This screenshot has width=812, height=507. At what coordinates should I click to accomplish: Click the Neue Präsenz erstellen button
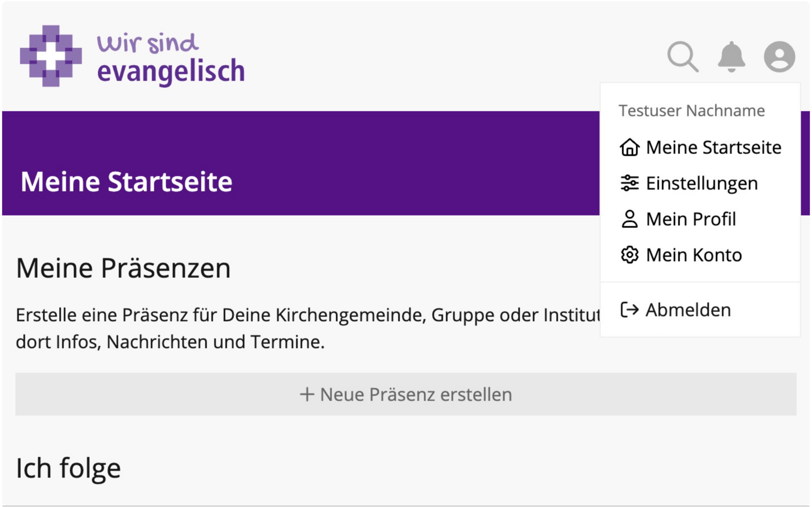coord(406,394)
